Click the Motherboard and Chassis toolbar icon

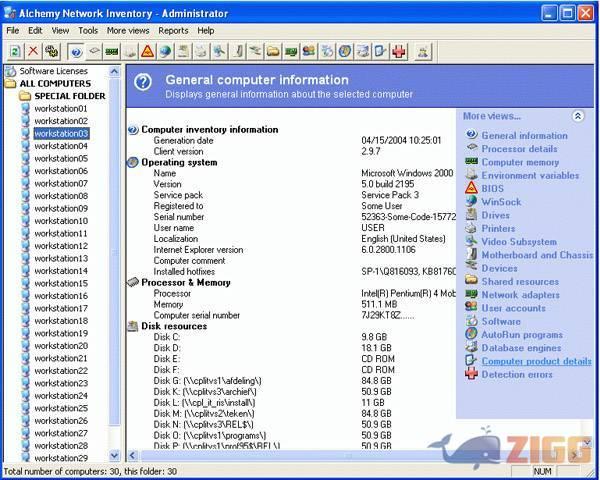237,51
